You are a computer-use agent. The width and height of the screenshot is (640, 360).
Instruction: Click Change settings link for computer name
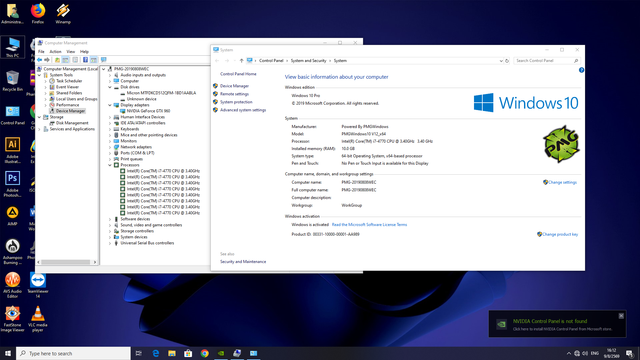(562, 182)
